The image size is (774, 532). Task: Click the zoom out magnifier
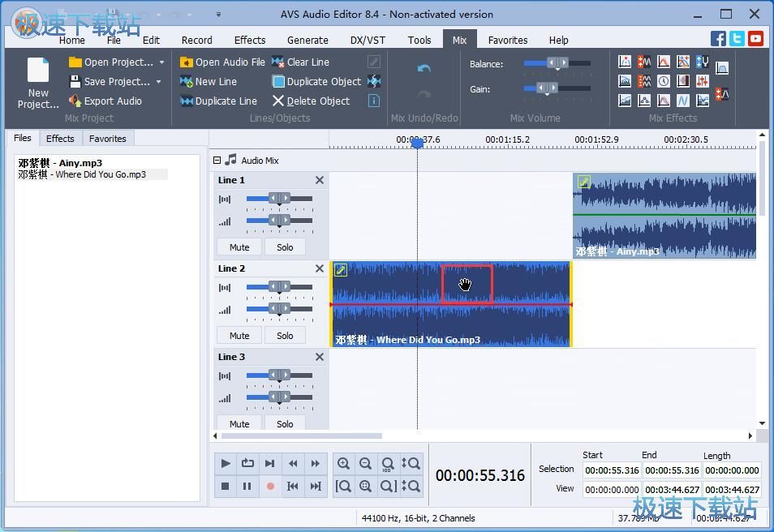(365, 463)
